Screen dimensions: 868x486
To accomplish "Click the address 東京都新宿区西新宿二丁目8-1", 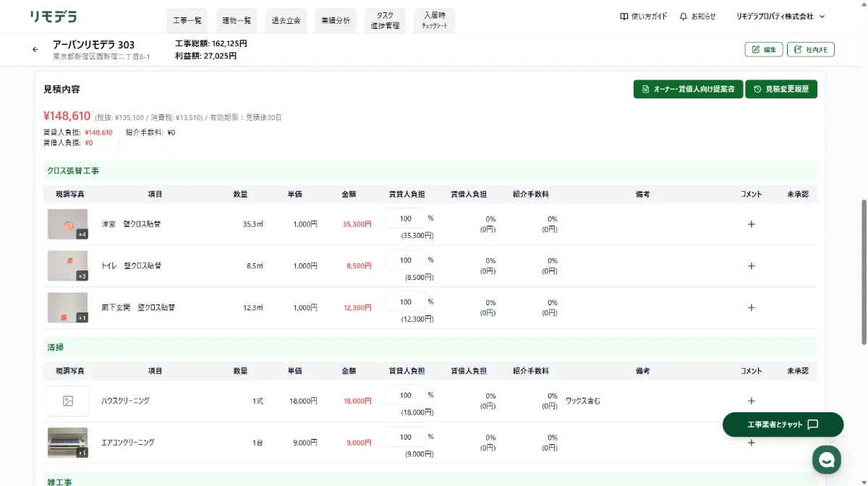I will click(101, 56).
